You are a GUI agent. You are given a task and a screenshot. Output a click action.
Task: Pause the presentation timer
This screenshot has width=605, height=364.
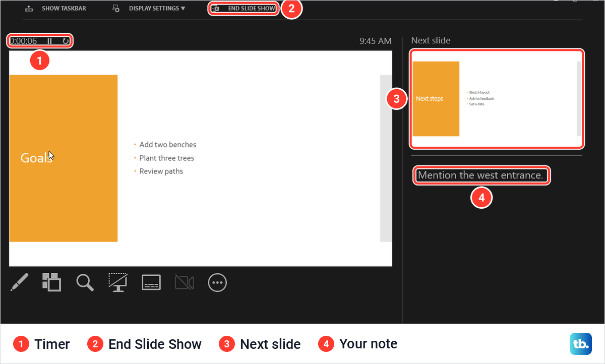(x=49, y=41)
